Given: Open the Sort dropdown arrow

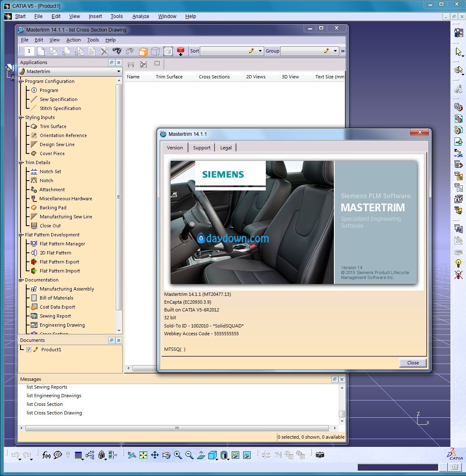Looking at the screenshot, I should (x=260, y=51).
